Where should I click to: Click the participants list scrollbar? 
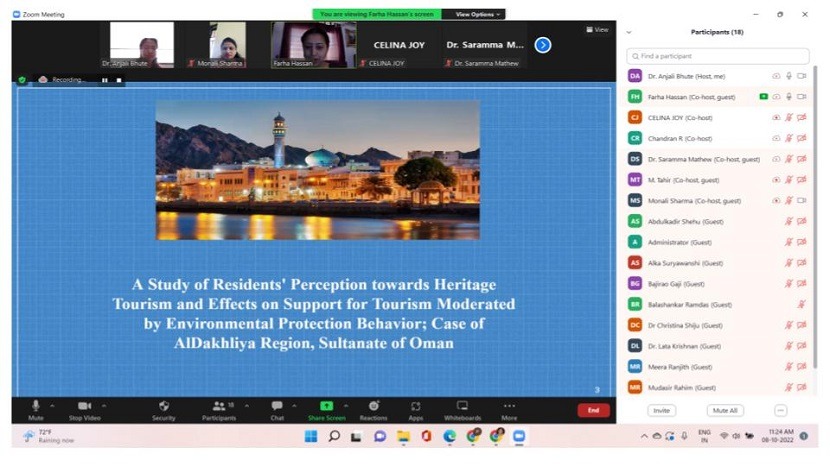tap(816, 217)
